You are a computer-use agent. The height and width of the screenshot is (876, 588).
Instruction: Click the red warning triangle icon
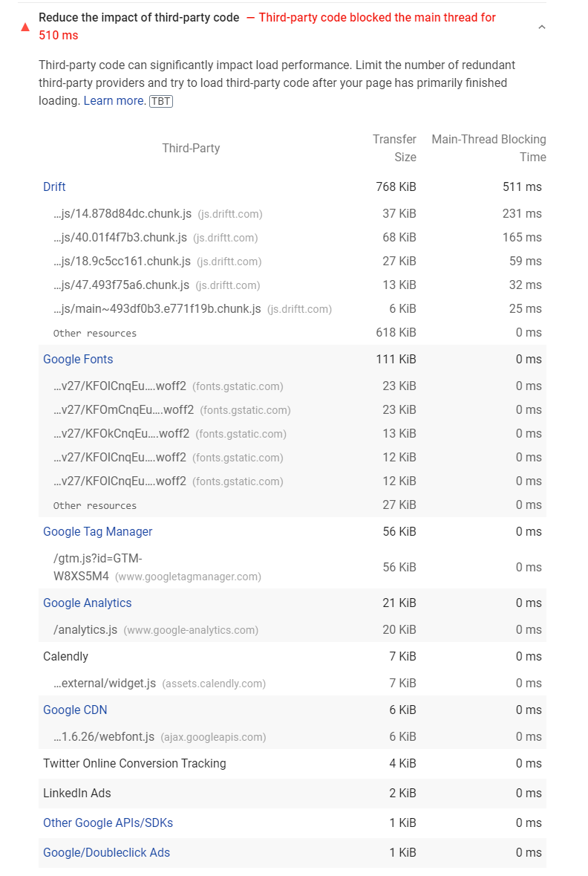click(x=25, y=27)
